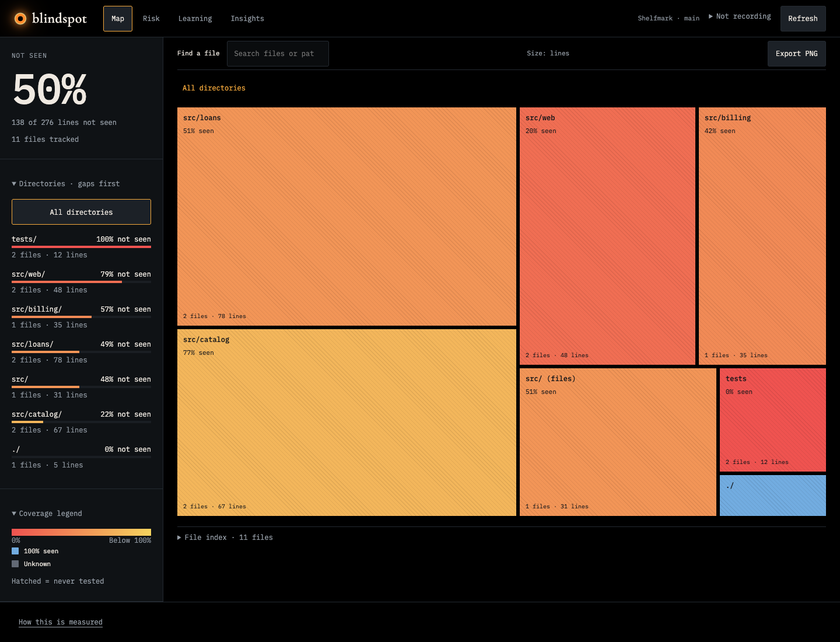840x642 pixels.
Task: Click the 50% not seen figure
Action: pos(50,90)
